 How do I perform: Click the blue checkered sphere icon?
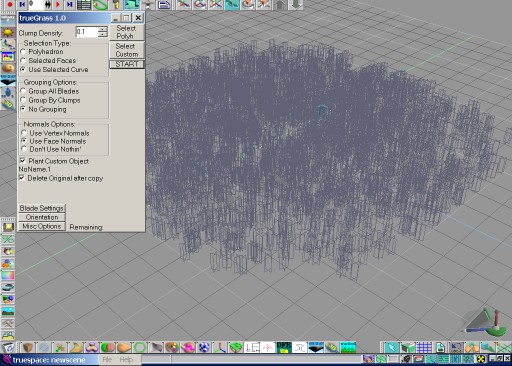click(x=204, y=347)
